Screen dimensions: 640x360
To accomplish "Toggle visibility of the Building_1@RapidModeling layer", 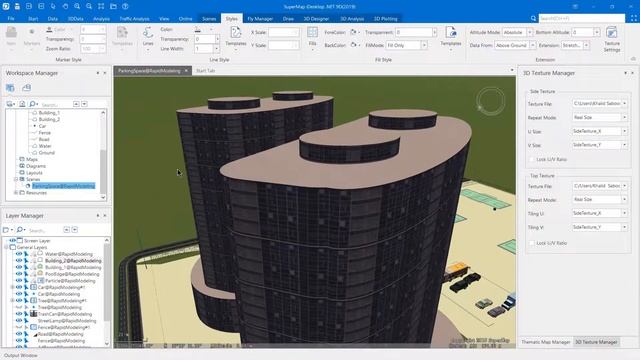I will point(19,267).
